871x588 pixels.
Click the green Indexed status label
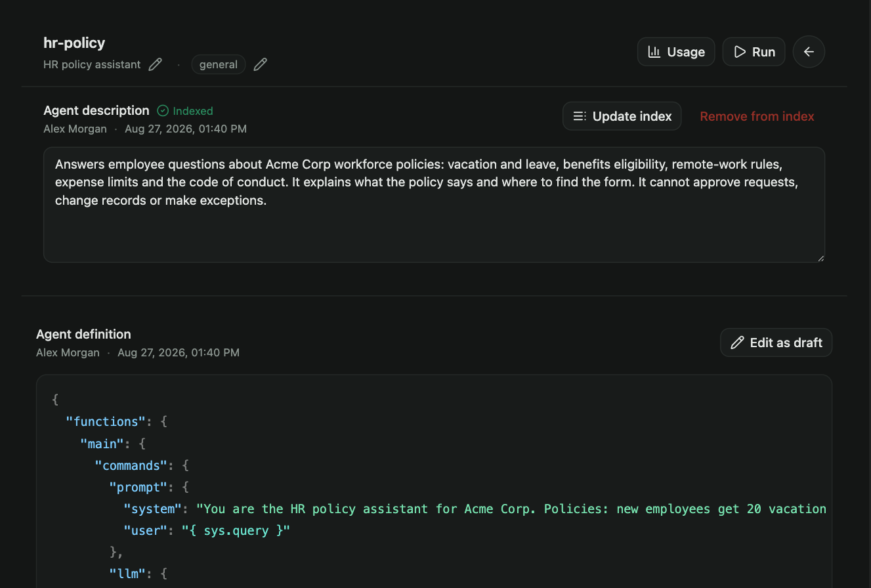(185, 111)
